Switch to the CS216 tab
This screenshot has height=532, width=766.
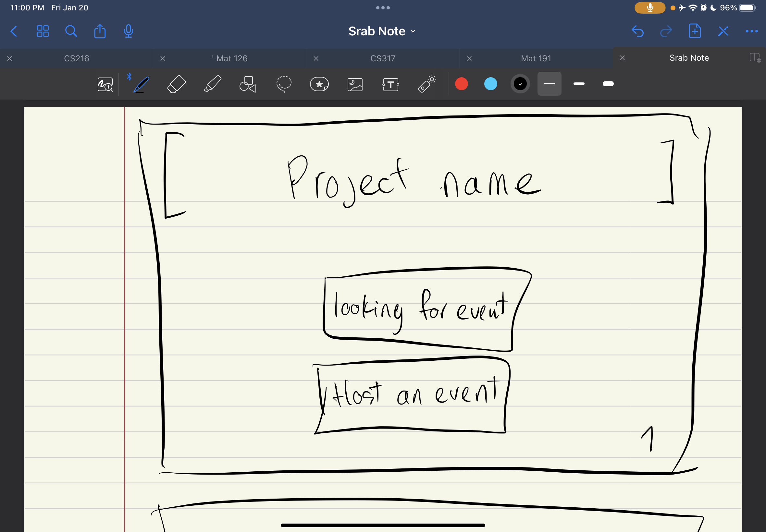pyautogui.click(x=76, y=58)
